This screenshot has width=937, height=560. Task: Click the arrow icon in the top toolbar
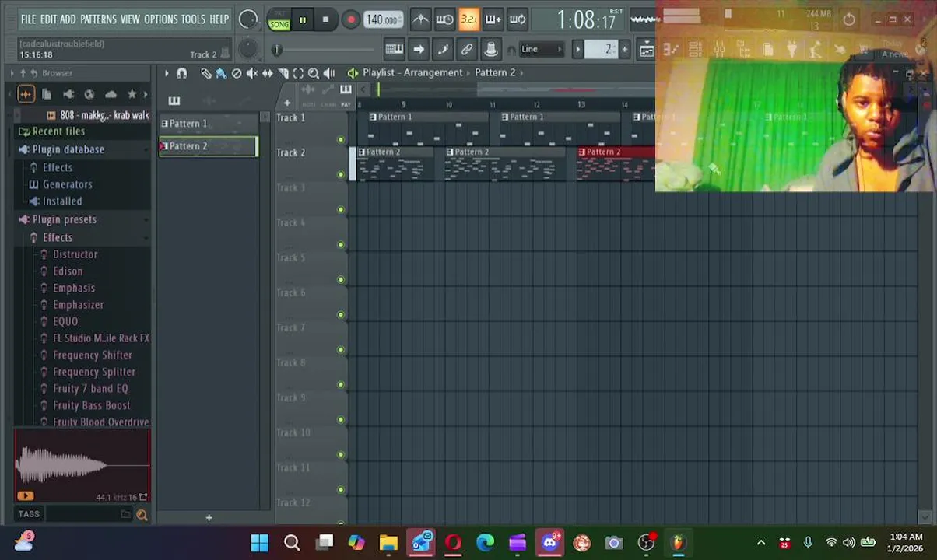pyautogui.click(x=419, y=50)
